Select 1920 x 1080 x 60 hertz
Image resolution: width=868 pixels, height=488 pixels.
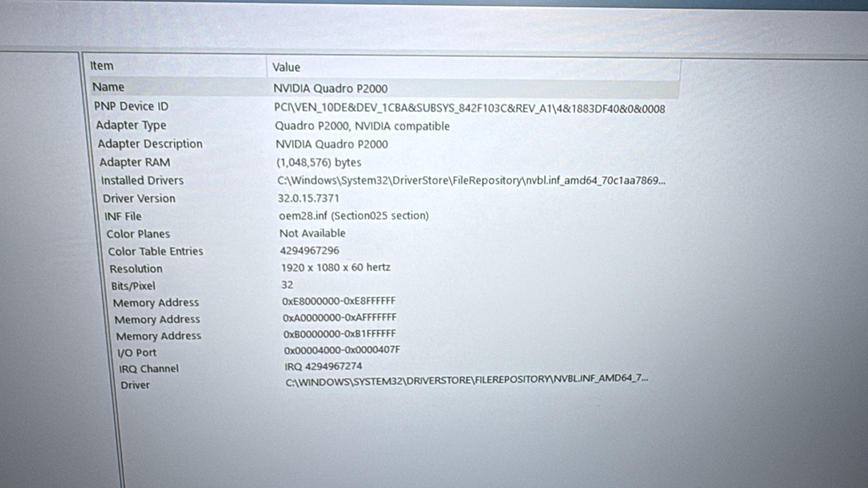(x=336, y=267)
